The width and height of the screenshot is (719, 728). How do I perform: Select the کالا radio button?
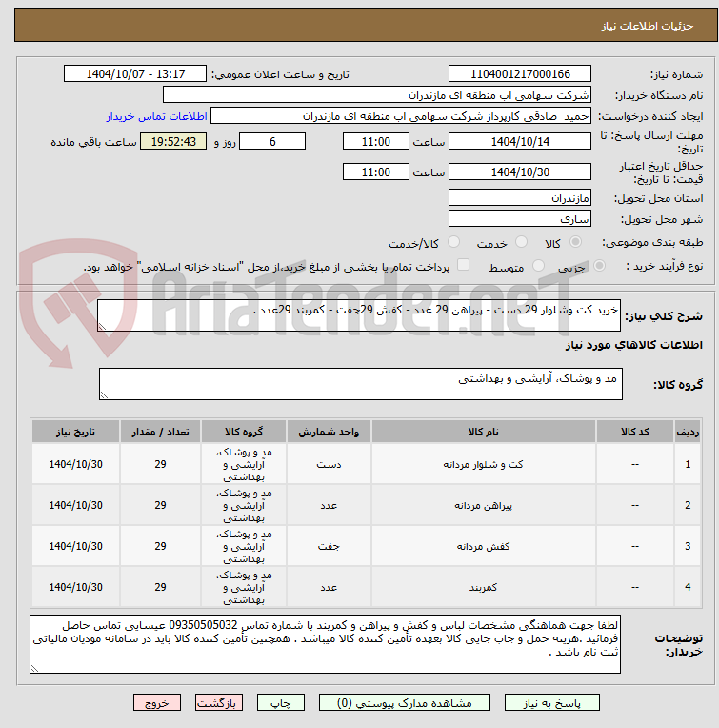(x=575, y=242)
